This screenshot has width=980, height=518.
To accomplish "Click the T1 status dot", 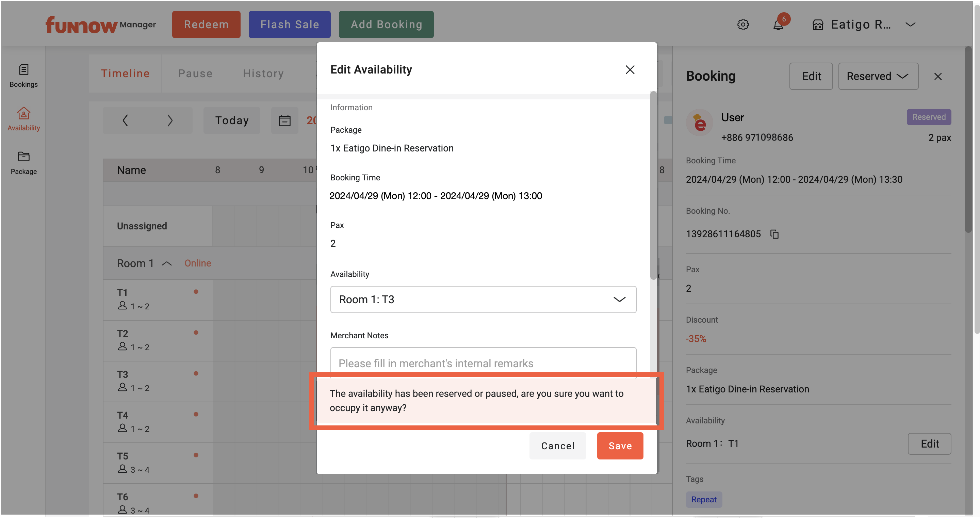I will [196, 292].
